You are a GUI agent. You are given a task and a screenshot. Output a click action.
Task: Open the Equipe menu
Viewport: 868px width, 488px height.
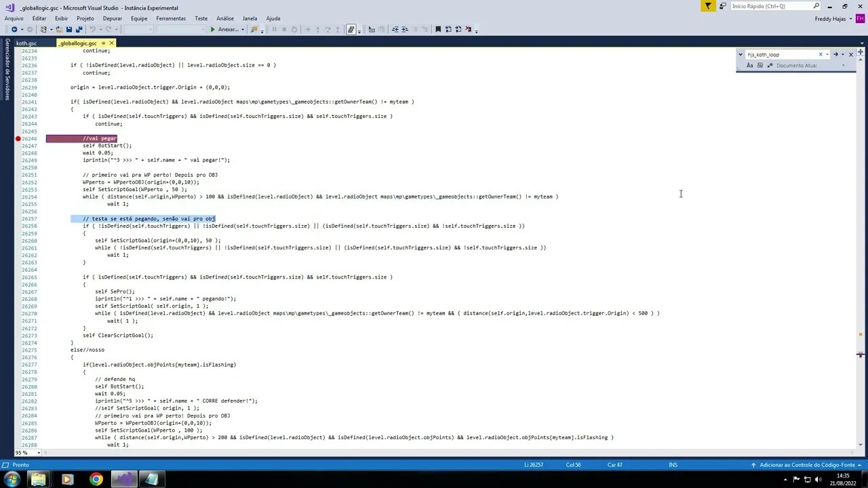139,18
